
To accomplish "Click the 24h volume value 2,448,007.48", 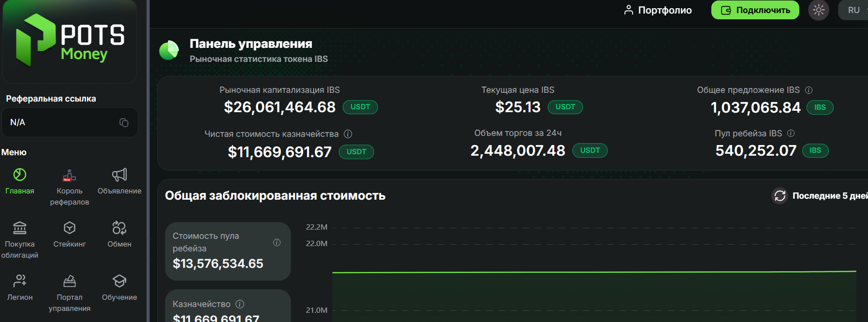I will coord(517,150).
